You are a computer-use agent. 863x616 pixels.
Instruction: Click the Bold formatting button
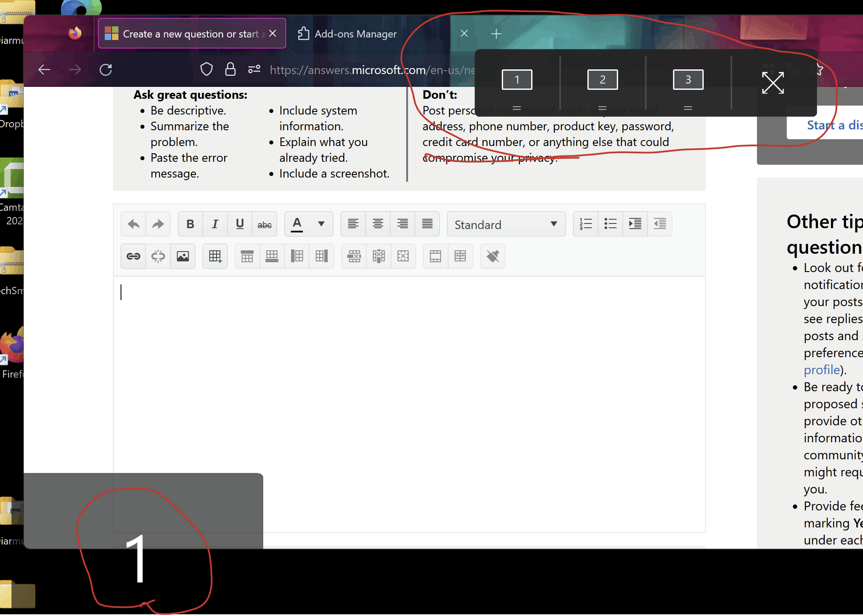click(x=190, y=224)
